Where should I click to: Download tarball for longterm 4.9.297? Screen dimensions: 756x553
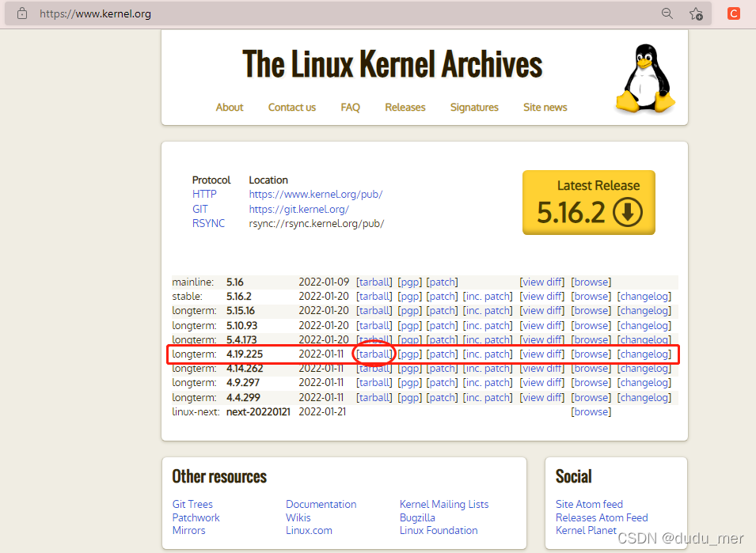(374, 382)
